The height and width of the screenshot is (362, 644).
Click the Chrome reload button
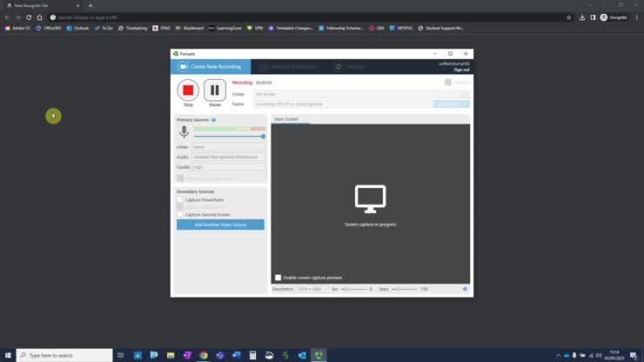(x=29, y=17)
